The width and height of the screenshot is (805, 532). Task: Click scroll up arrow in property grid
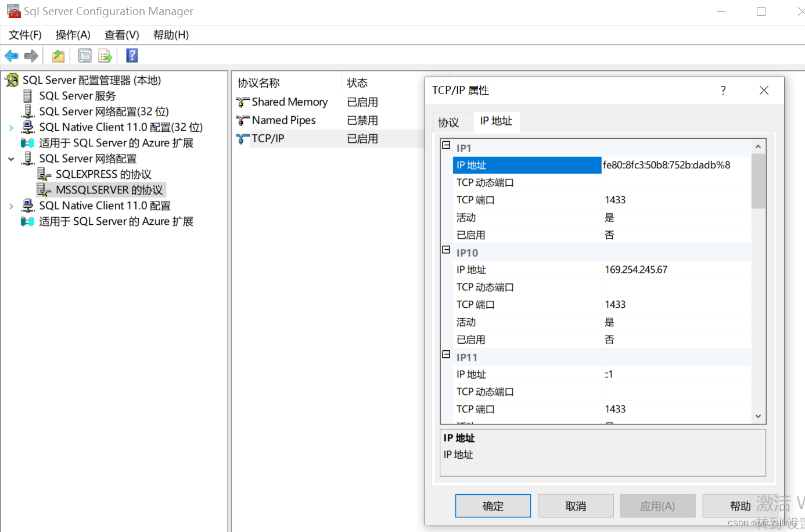point(758,146)
